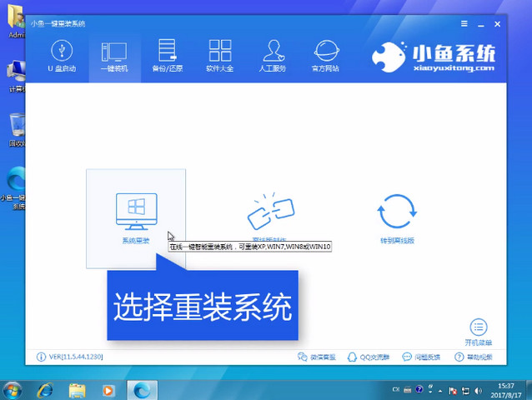Click 转到离线版 refresh icon
This screenshot has width=532, height=400.
(x=397, y=212)
